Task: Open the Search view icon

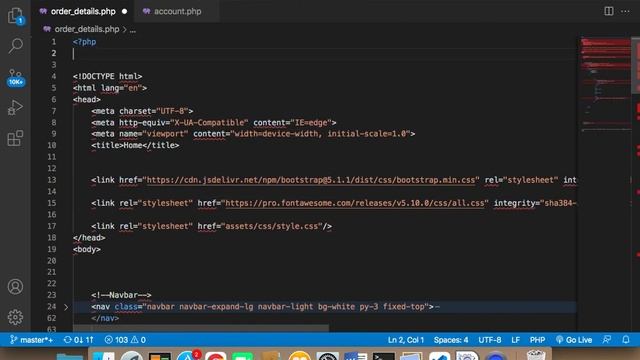Action: coord(16,46)
